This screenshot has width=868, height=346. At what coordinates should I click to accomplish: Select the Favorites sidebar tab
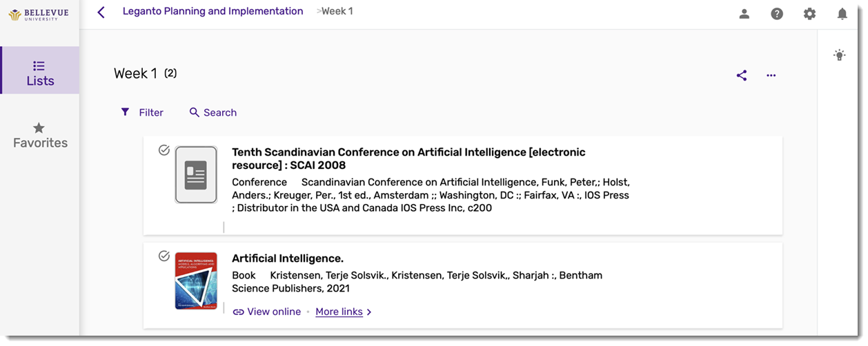[40, 135]
